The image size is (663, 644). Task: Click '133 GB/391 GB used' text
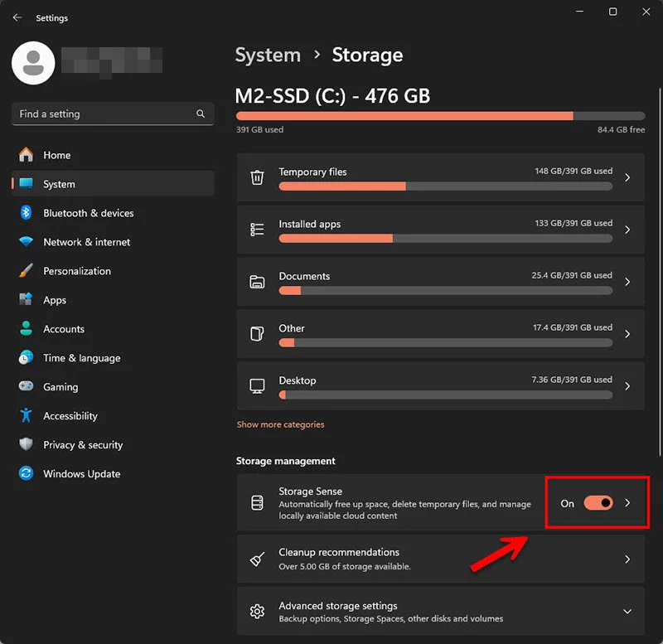[x=573, y=223]
